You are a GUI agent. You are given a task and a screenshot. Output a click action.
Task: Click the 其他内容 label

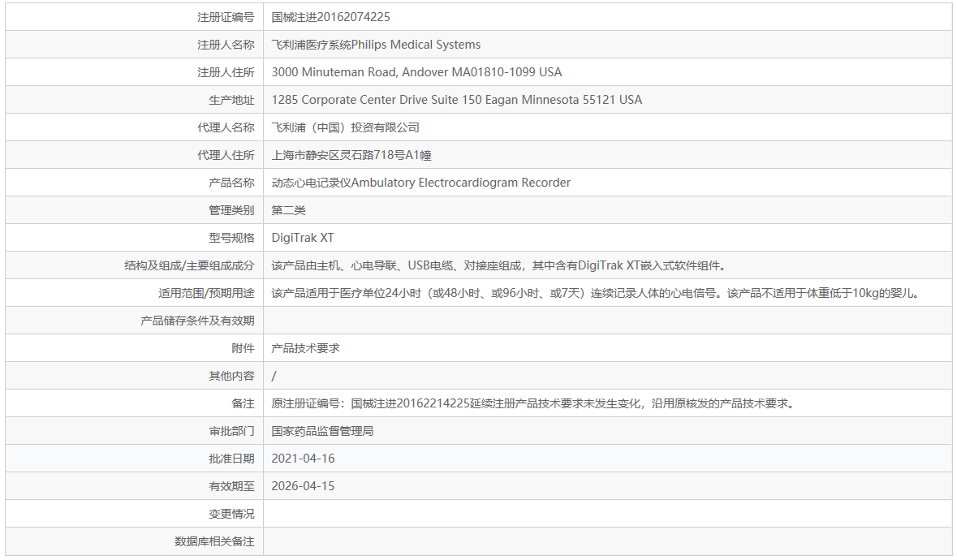pos(232,376)
